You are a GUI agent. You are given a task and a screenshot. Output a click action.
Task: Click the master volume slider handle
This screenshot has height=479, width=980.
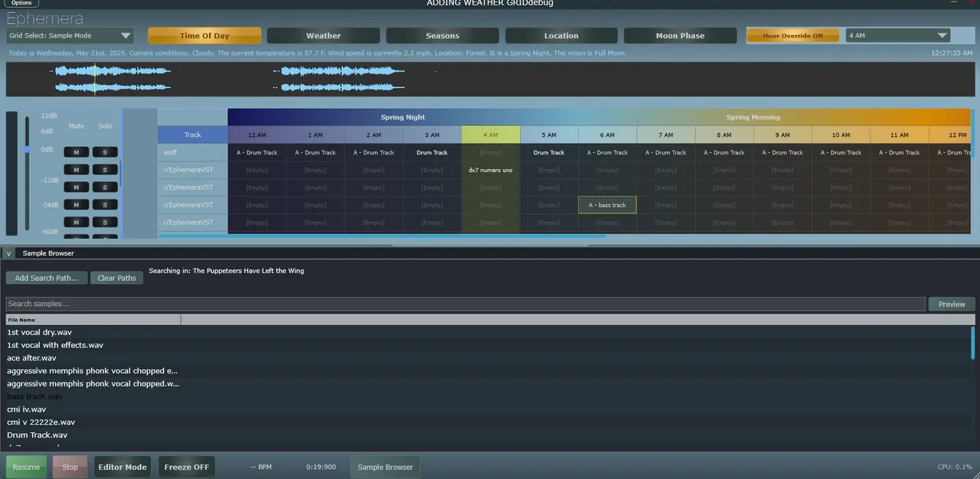coord(28,150)
